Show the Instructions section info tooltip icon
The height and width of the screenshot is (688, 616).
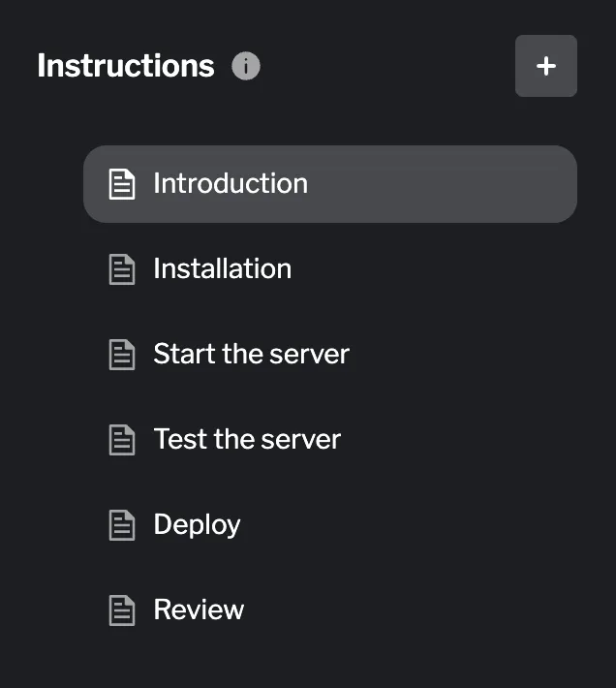246,66
